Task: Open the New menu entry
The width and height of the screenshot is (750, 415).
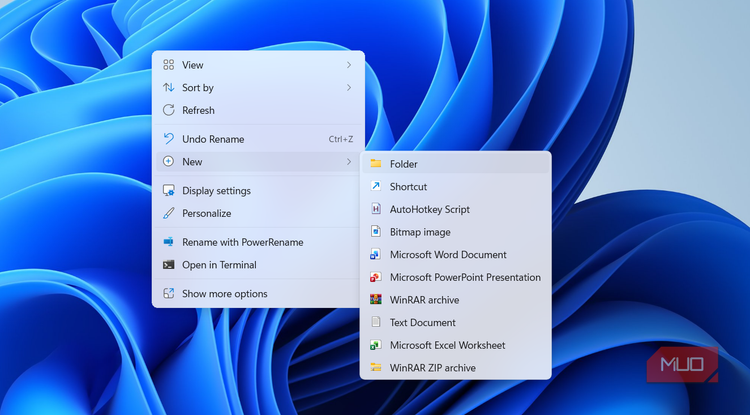Action: click(x=258, y=162)
